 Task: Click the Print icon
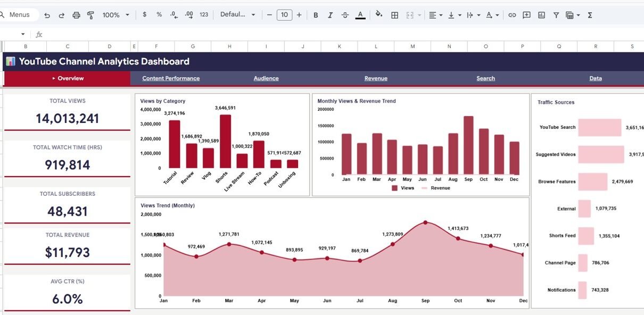[x=76, y=15]
